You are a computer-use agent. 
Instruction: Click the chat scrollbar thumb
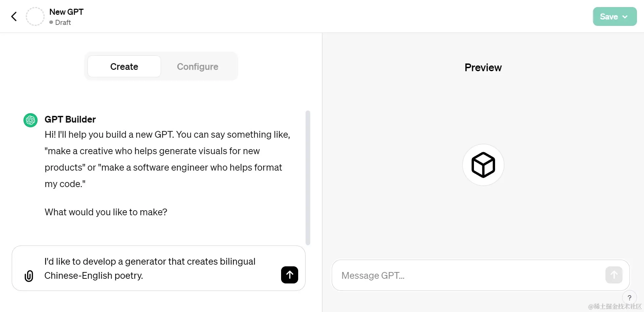308,177
